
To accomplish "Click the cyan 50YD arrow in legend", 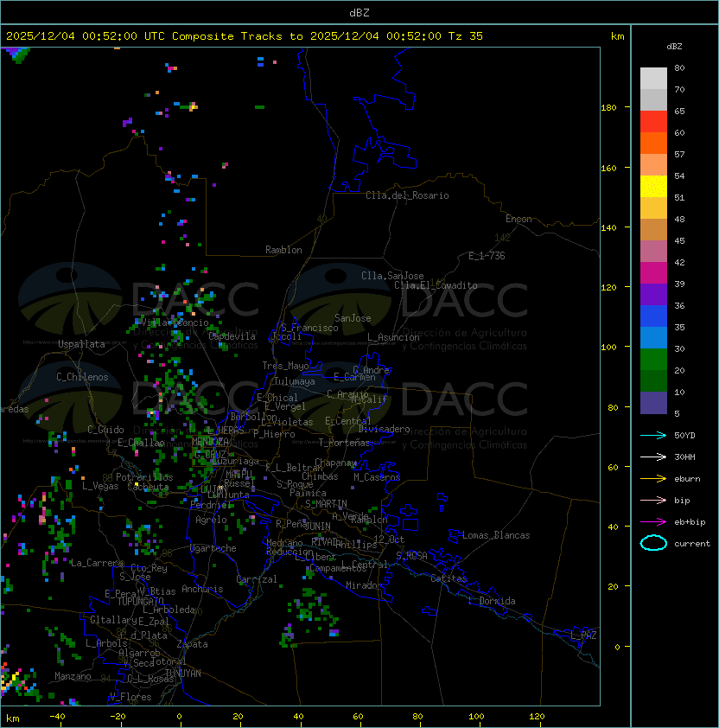I will tap(654, 435).
